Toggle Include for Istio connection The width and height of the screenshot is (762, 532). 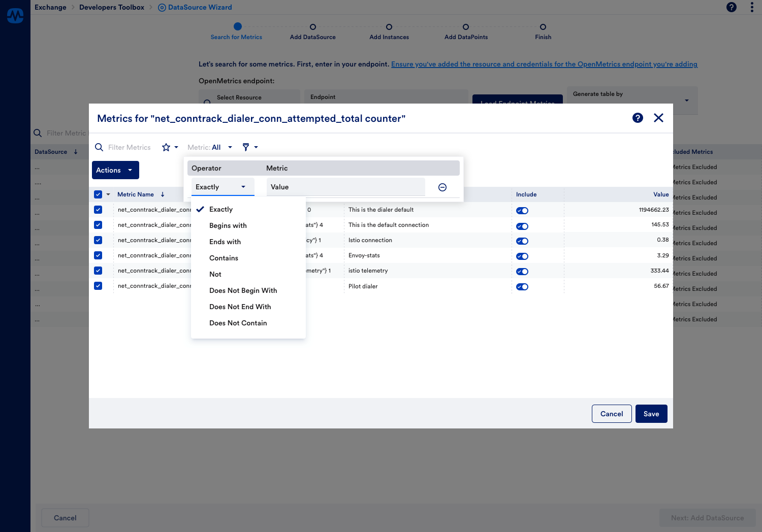click(522, 241)
